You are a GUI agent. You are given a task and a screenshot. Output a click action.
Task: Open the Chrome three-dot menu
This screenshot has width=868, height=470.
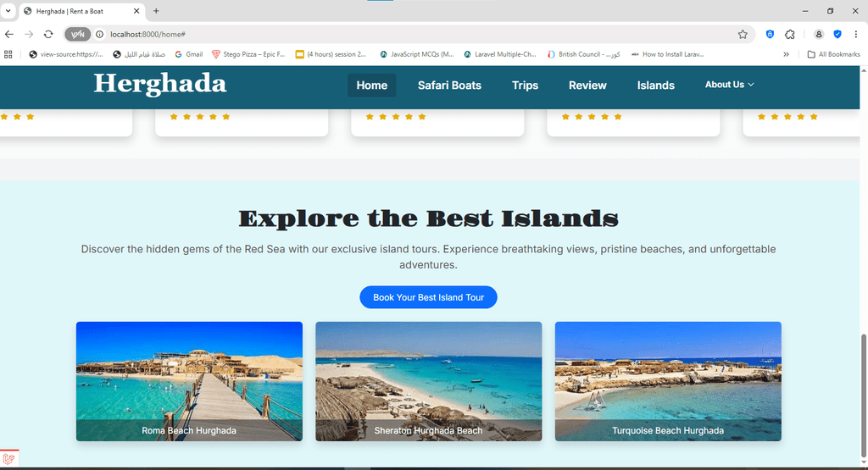click(x=856, y=34)
